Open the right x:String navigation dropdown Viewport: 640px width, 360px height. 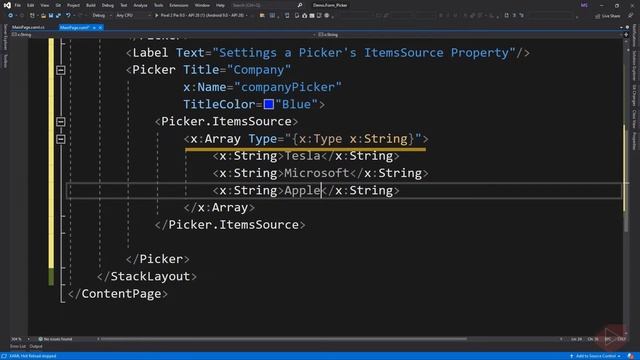point(469,35)
